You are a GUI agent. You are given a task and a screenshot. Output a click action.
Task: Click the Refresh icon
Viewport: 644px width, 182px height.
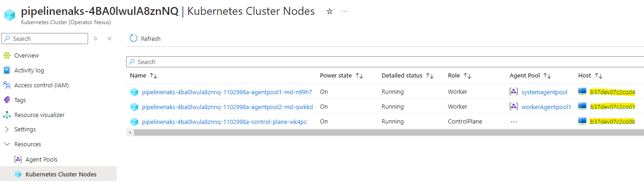[x=134, y=39]
